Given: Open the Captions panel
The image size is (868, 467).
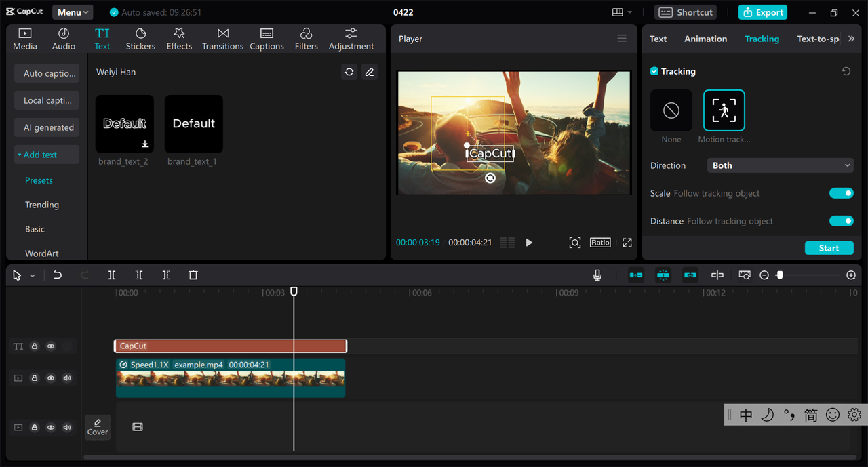Looking at the screenshot, I should [x=267, y=39].
